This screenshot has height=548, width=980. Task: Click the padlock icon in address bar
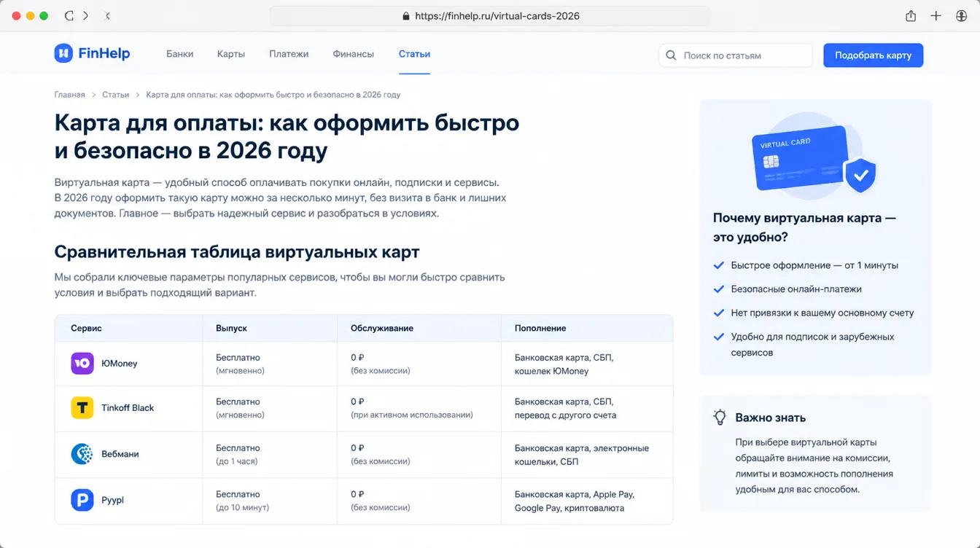pyautogui.click(x=406, y=16)
